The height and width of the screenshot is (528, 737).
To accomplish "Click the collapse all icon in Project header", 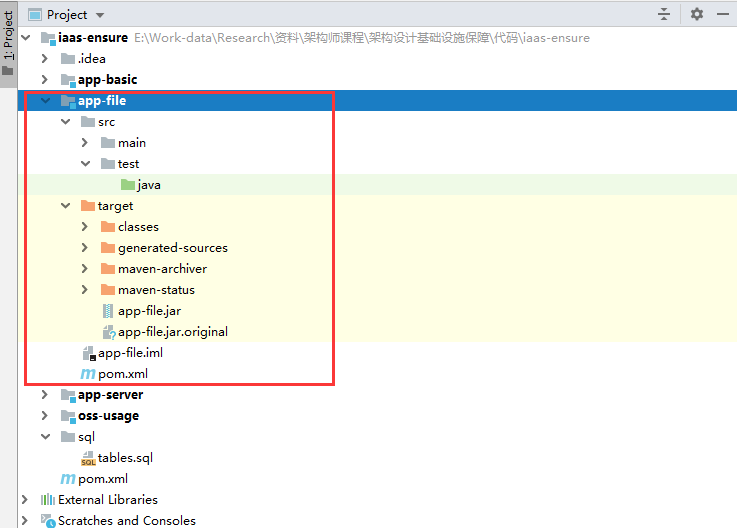I will point(664,14).
